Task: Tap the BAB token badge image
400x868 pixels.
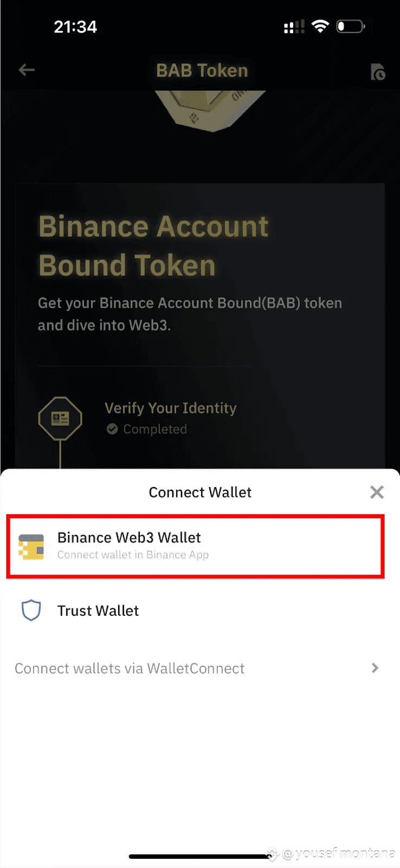Action: [x=210, y=110]
